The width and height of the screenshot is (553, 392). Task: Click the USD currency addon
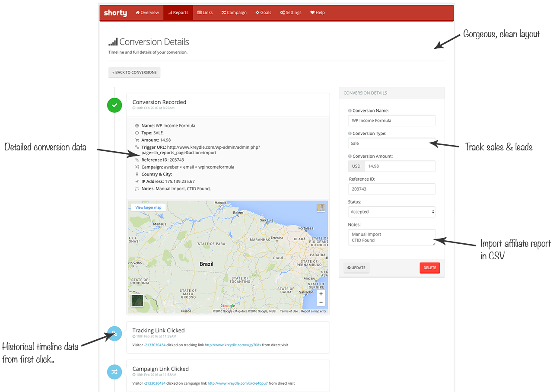click(x=356, y=166)
